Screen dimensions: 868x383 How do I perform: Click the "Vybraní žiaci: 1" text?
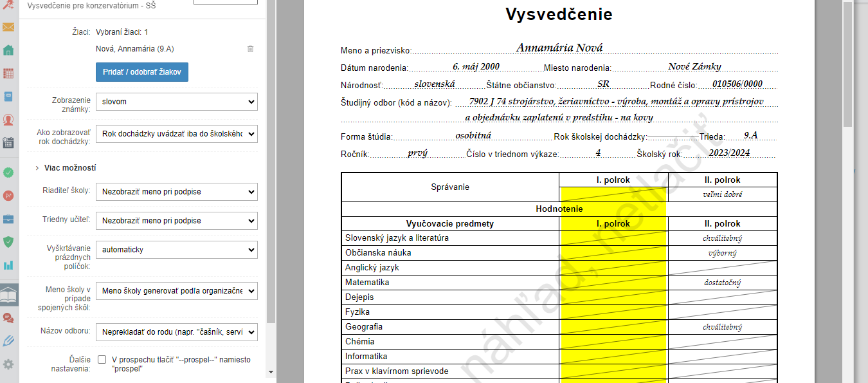pos(122,32)
